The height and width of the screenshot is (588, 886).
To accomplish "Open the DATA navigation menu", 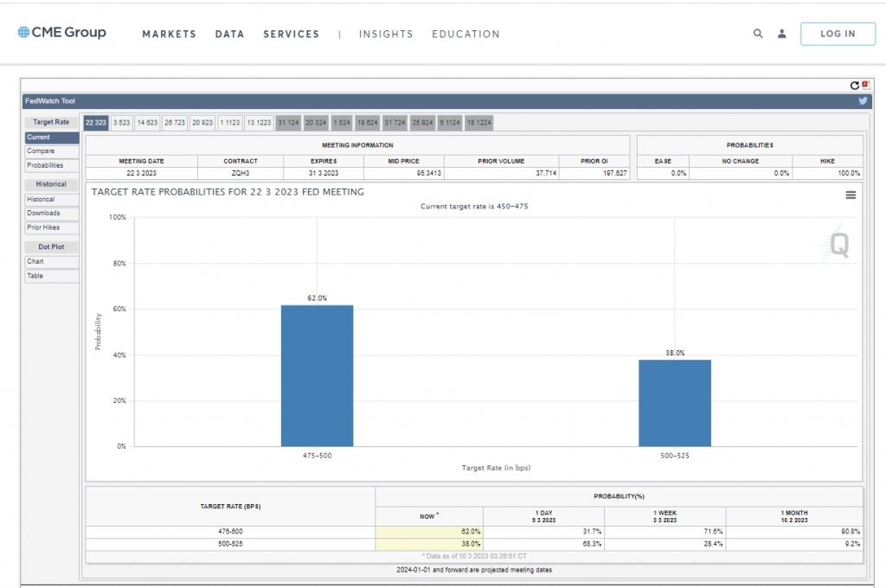I will click(x=229, y=35).
